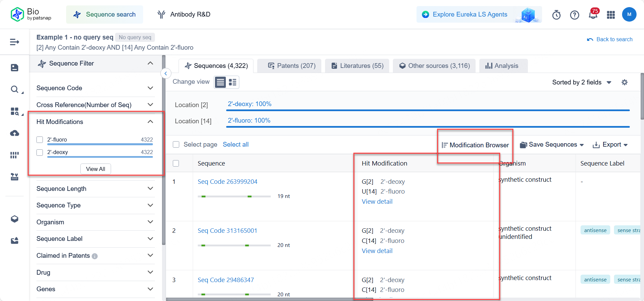Image resolution: width=644 pixels, height=301 pixels.
Task: Open the history timer icon
Action: pyautogui.click(x=556, y=15)
